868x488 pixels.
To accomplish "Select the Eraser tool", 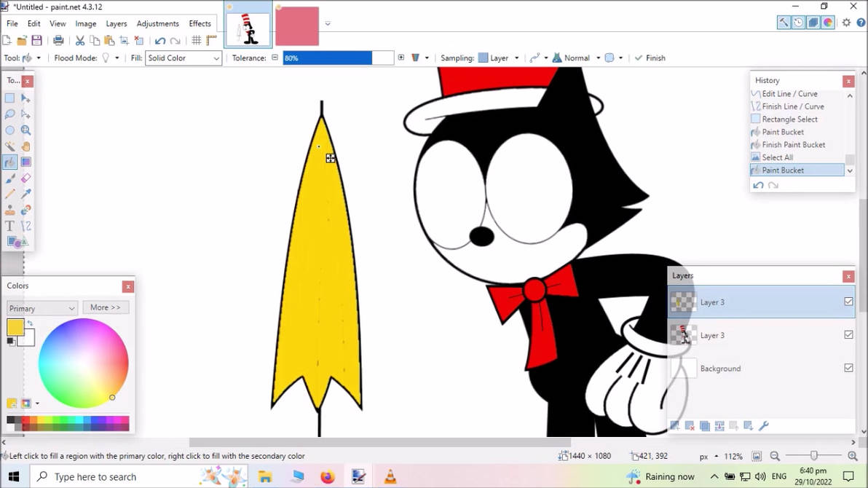I will 25,178.
